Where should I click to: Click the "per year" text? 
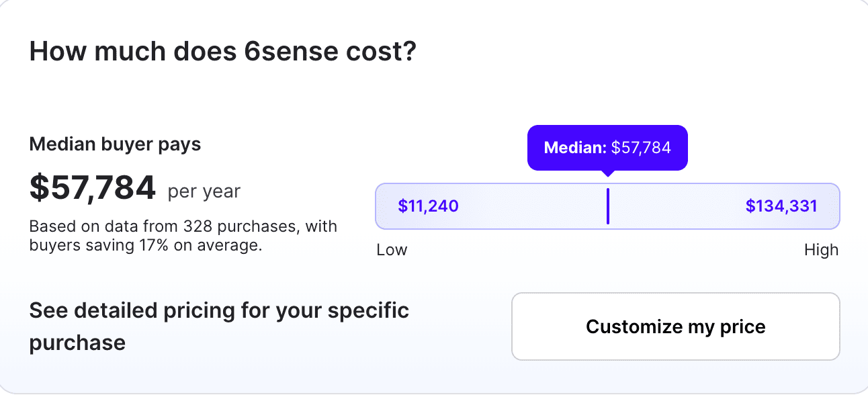click(204, 191)
